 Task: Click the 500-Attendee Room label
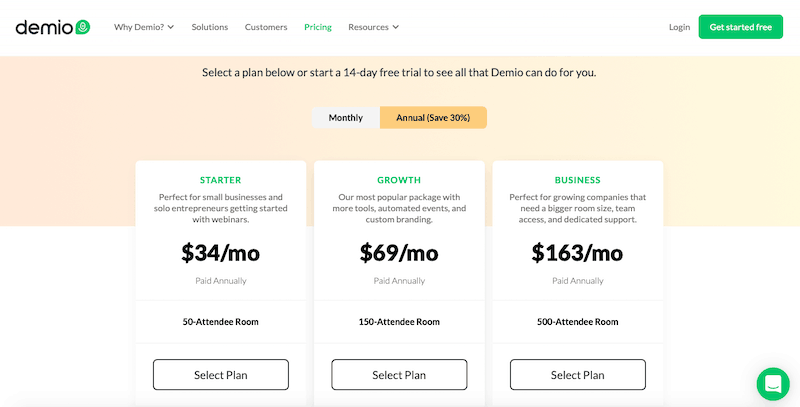pyautogui.click(x=578, y=322)
